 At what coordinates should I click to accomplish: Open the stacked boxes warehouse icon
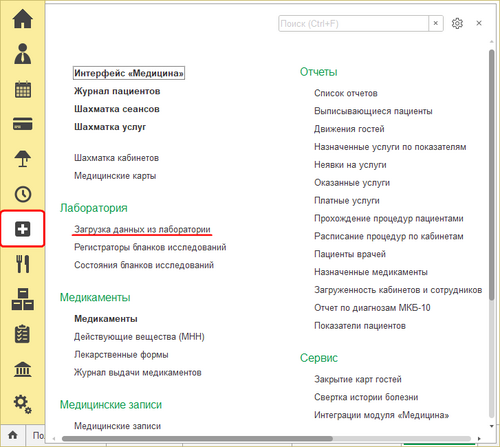[x=23, y=299]
